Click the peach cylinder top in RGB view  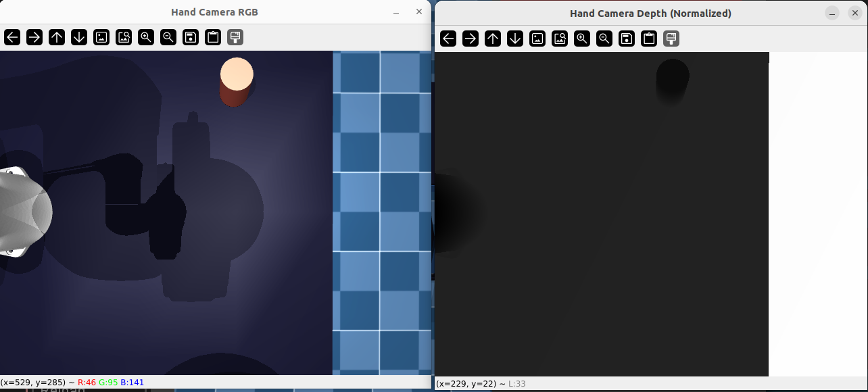[237, 74]
